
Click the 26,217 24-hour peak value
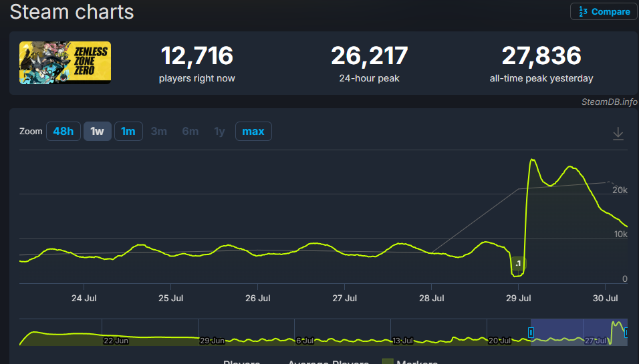click(369, 56)
